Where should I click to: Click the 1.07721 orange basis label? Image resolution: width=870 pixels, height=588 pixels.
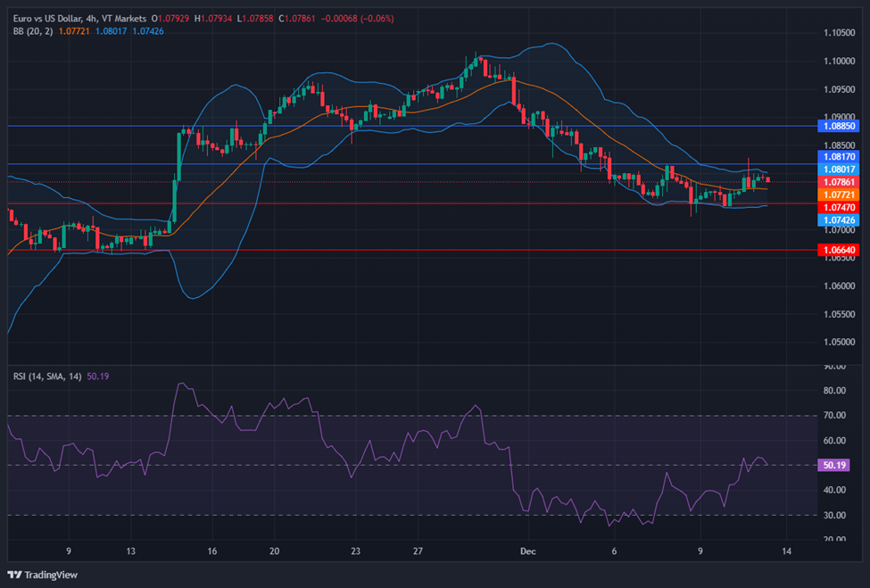pos(839,195)
